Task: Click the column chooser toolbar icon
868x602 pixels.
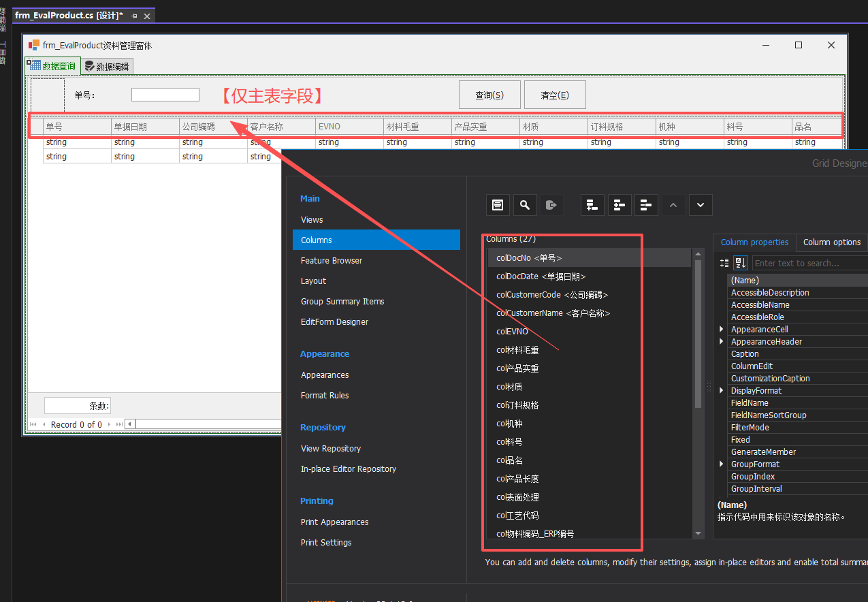Action: pos(498,204)
